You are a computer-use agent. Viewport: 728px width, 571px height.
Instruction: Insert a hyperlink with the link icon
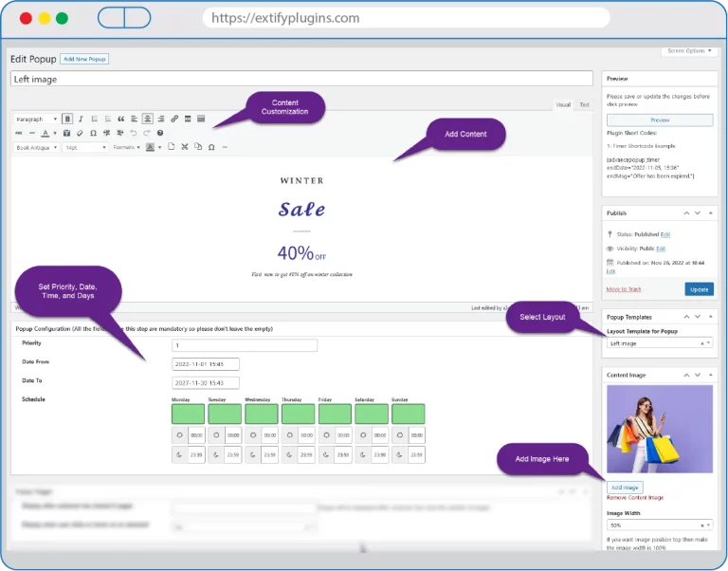[174, 119]
